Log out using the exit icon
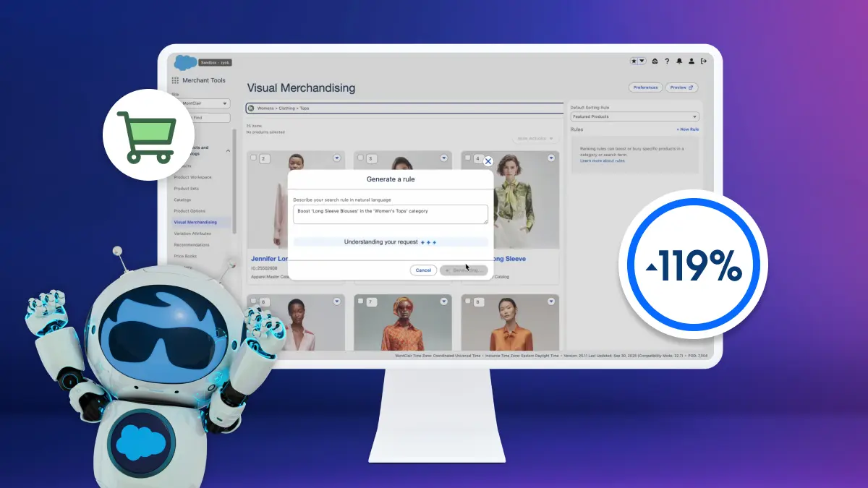The height and width of the screenshot is (488, 868). pos(703,61)
